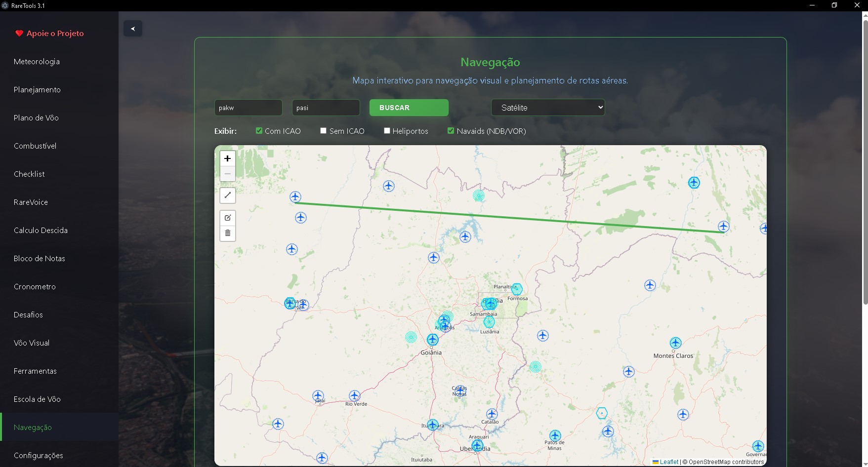Click the airport marker near Montes Claros
The image size is (868, 467).
(675, 343)
